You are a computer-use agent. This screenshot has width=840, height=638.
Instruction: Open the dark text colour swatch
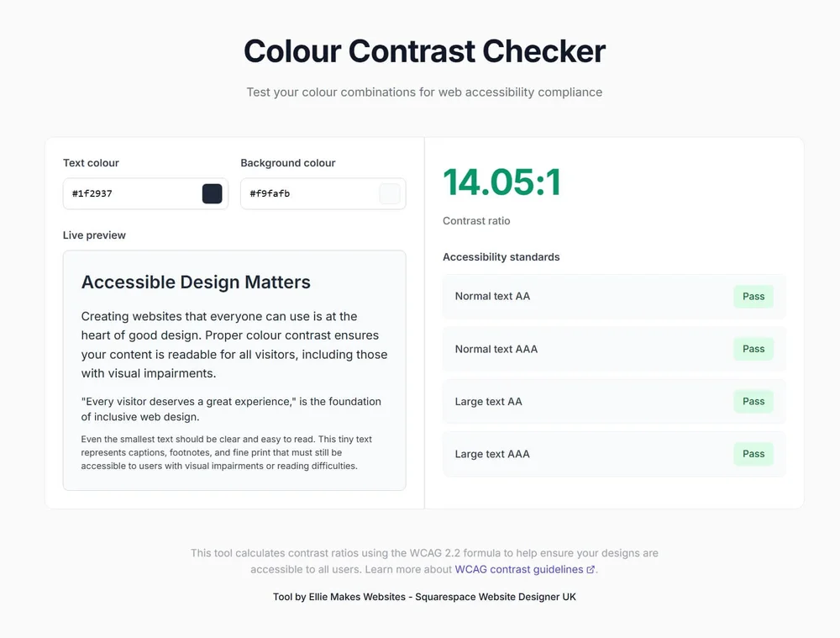click(213, 193)
